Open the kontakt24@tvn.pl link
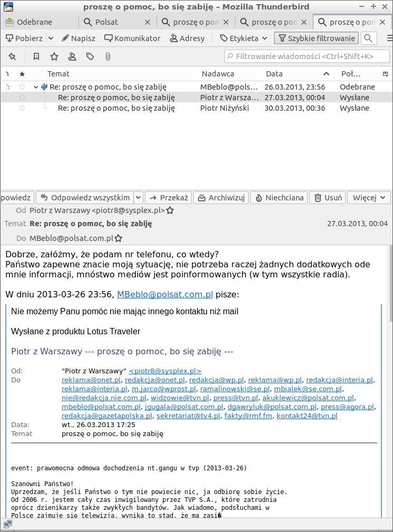Viewport: 393px width, 532px height. click(x=307, y=415)
